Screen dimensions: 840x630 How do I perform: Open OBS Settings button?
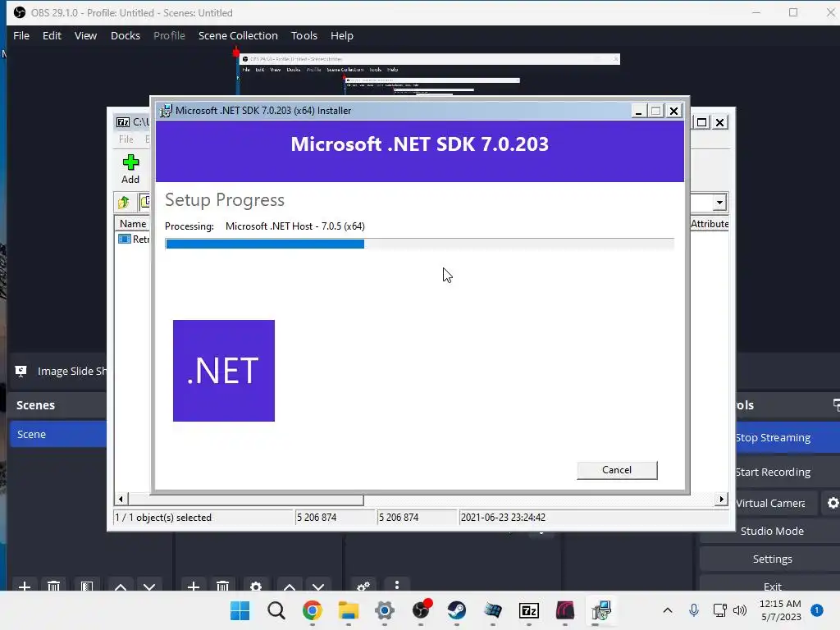tap(772, 559)
